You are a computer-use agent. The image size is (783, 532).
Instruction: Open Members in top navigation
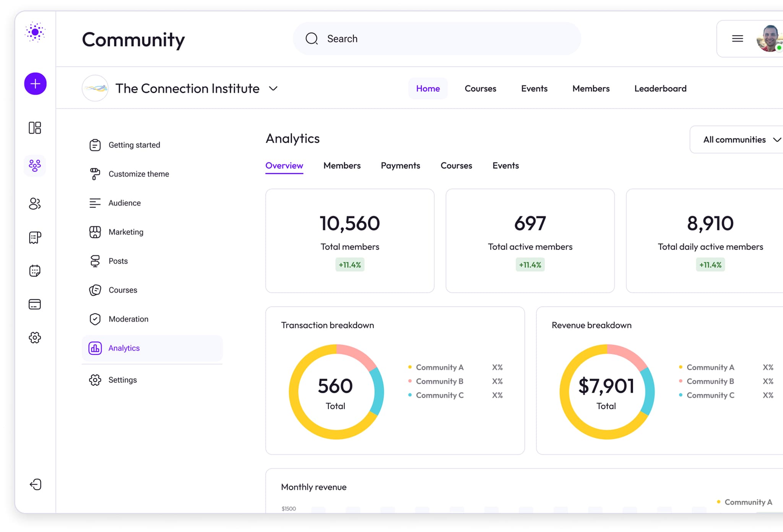tap(591, 89)
